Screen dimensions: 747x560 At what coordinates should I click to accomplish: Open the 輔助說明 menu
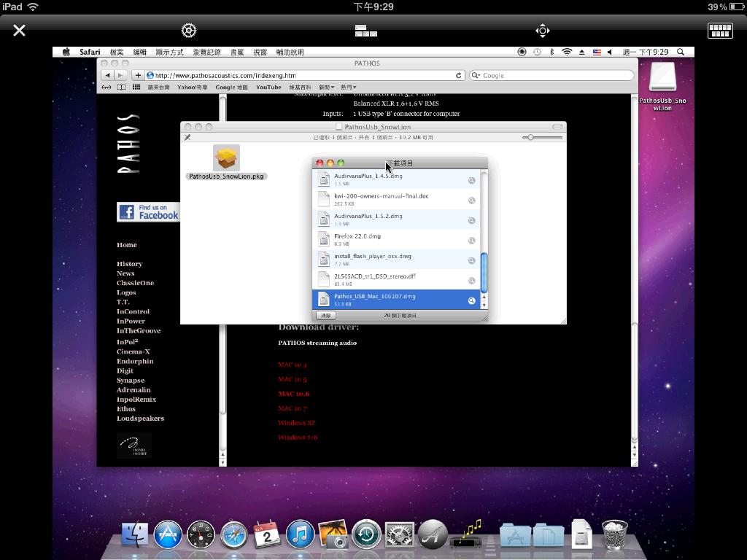pyautogui.click(x=290, y=52)
